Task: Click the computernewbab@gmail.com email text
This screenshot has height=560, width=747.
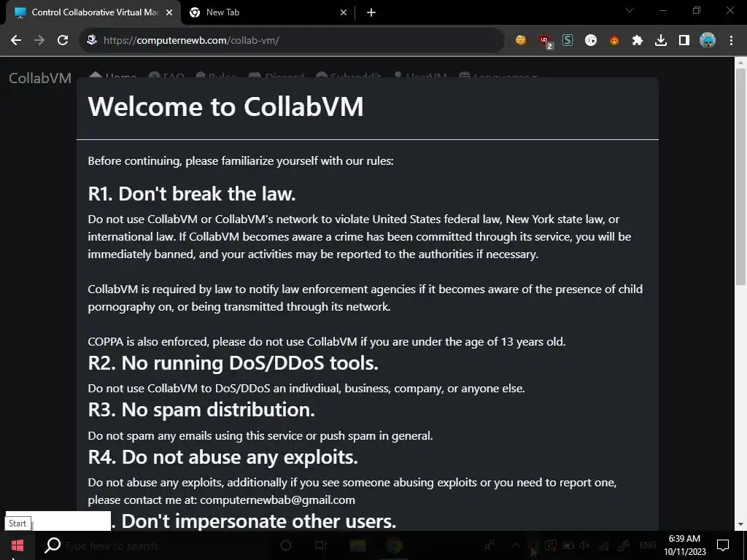Action: tap(278, 500)
